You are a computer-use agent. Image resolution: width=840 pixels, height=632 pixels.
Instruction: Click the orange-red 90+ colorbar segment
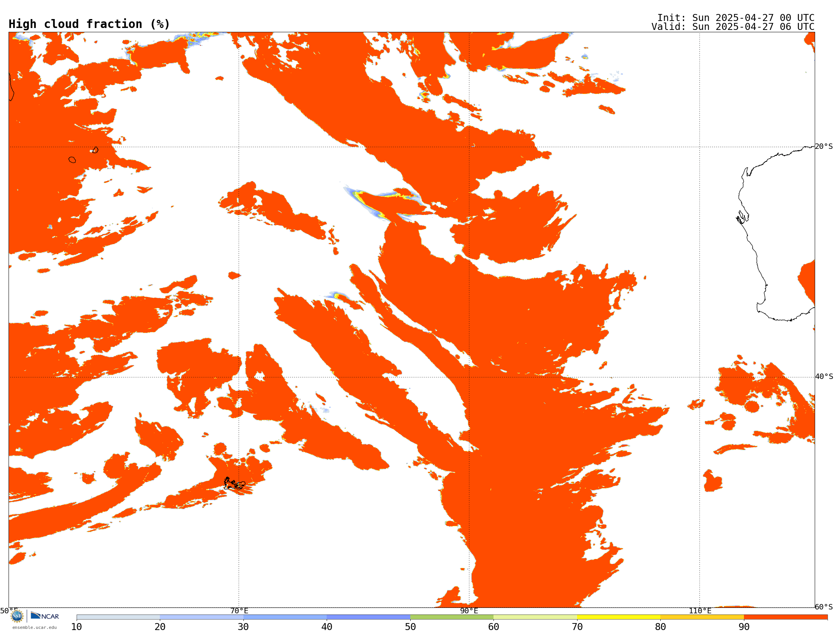pyautogui.click(x=786, y=617)
